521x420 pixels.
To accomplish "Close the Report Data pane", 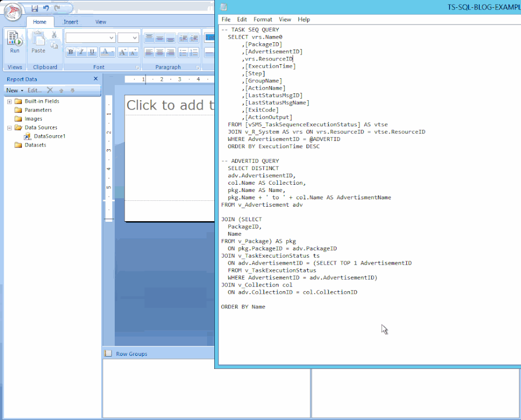I will click(95, 79).
